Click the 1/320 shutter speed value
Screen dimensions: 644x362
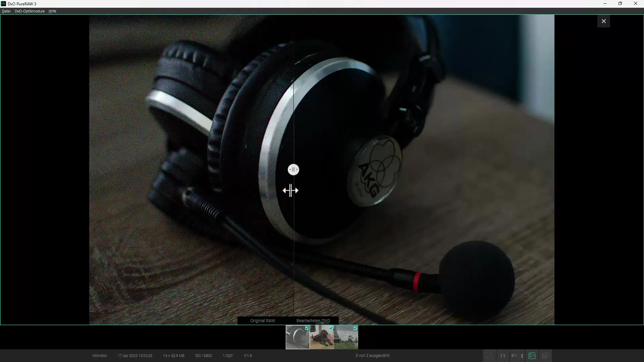pos(228,356)
